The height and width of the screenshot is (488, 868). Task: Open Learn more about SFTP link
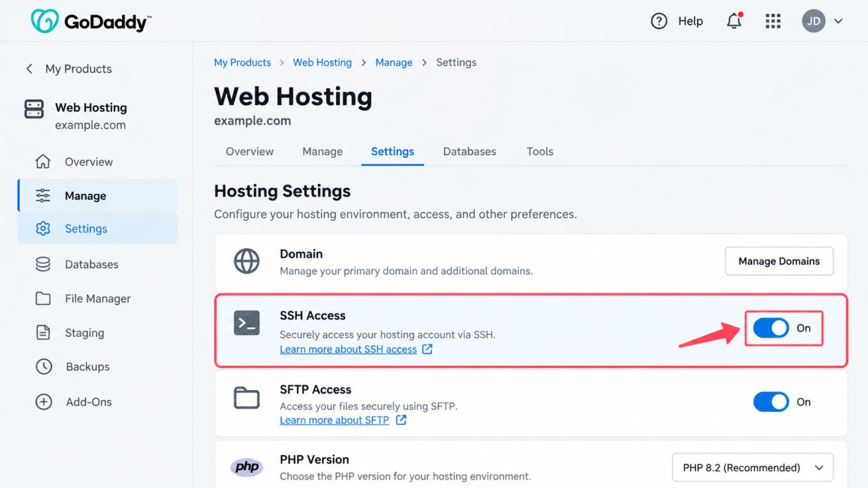334,420
